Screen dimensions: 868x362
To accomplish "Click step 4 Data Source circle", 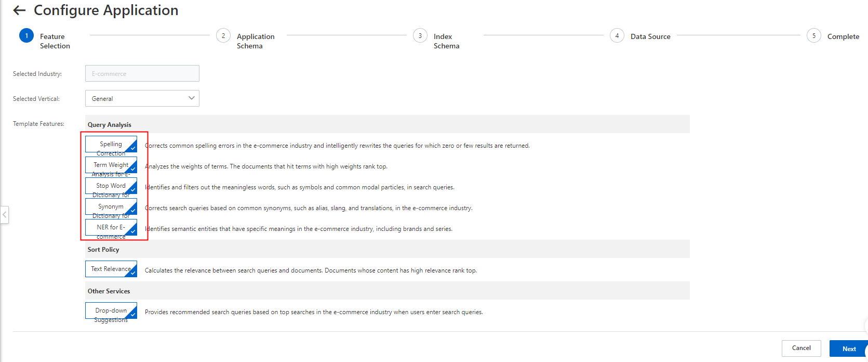I will tap(617, 36).
